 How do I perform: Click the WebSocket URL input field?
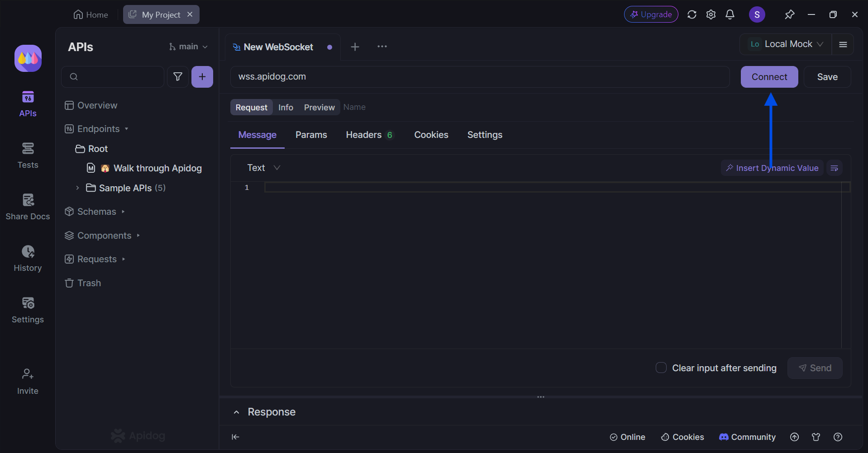click(x=480, y=77)
